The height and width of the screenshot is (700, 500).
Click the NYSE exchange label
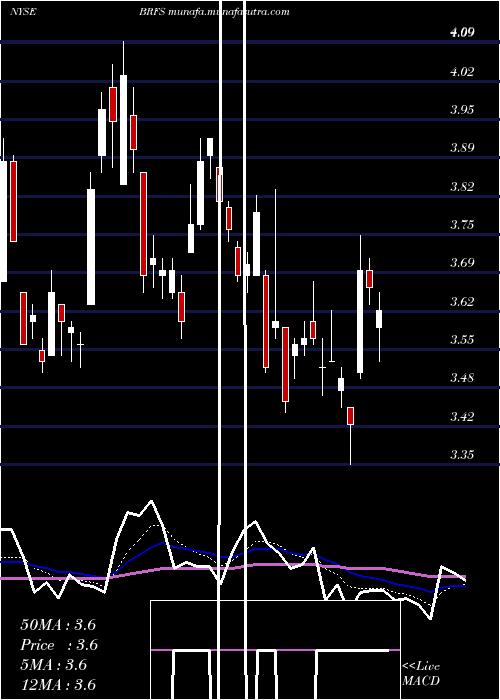23,12
